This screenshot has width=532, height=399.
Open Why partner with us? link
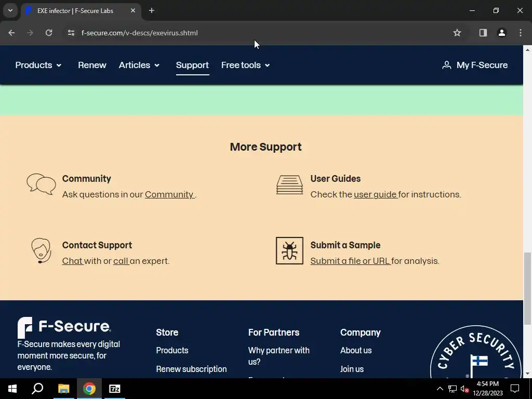click(278, 356)
